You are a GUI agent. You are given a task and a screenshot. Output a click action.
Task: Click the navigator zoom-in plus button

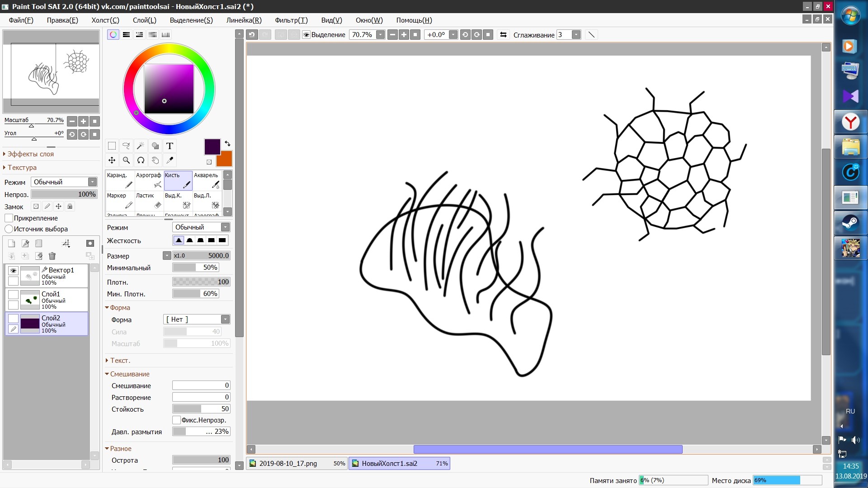(x=83, y=121)
